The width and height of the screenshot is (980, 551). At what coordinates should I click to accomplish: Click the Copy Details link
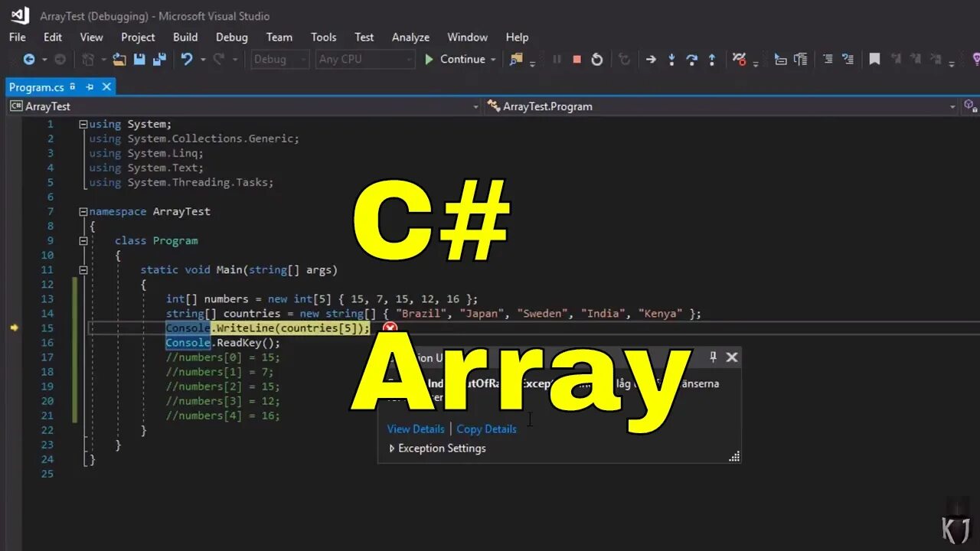(486, 429)
